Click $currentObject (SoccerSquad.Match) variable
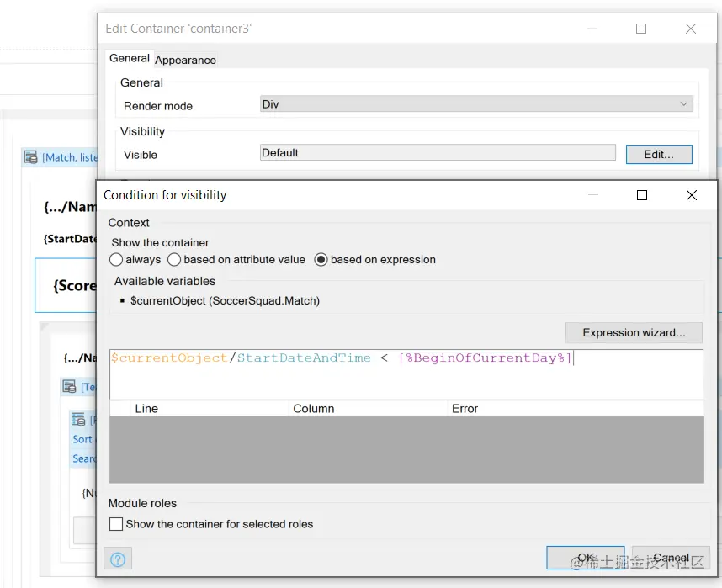Screen dimensions: 722x588 click(225, 300)
